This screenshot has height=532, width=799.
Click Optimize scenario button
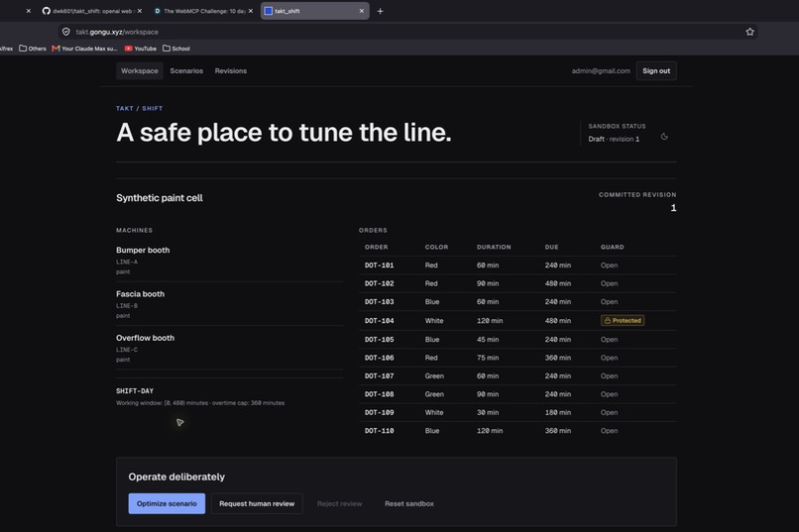point(167,503)
